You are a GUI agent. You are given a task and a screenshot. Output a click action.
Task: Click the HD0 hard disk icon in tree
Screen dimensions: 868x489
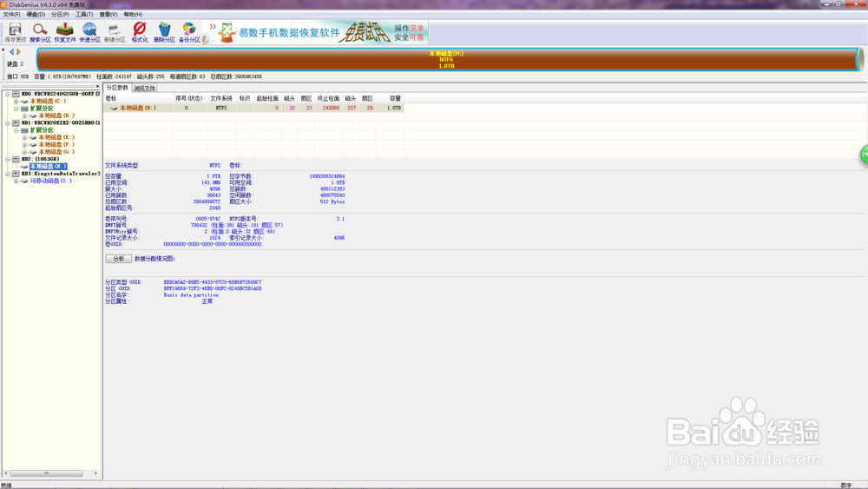(x=16, y=94)
